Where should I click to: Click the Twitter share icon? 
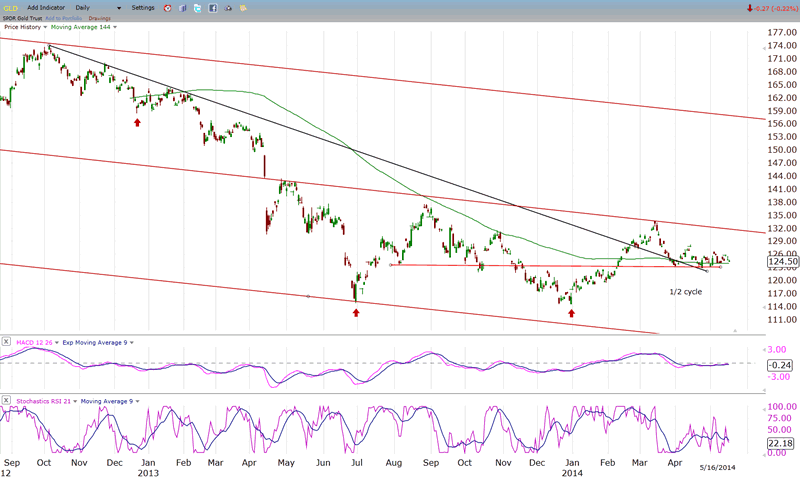click(x=197, y=8)
